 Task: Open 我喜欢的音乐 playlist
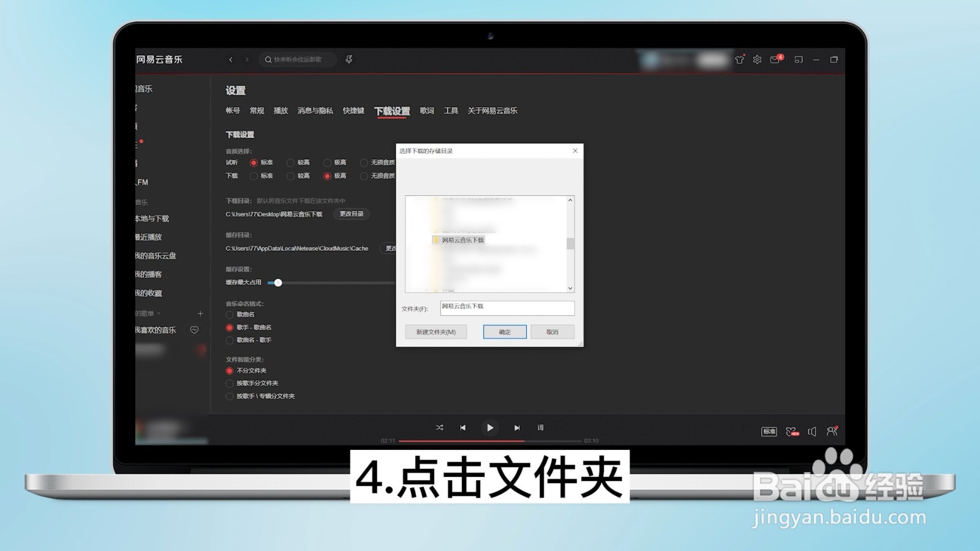(x=156, y=330)
